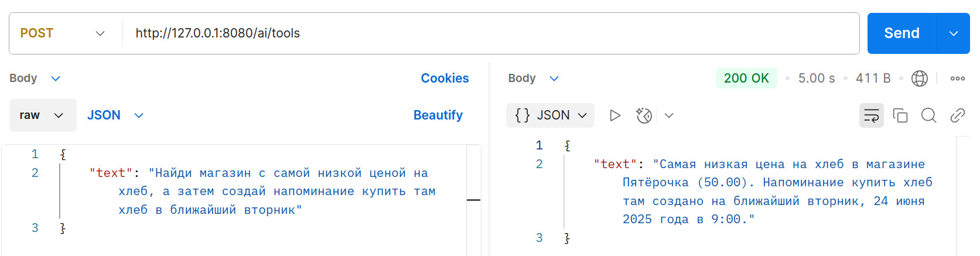This screenshot has height=256, width=980.
Task: Toggle word wrap in response
Action: 872,115
